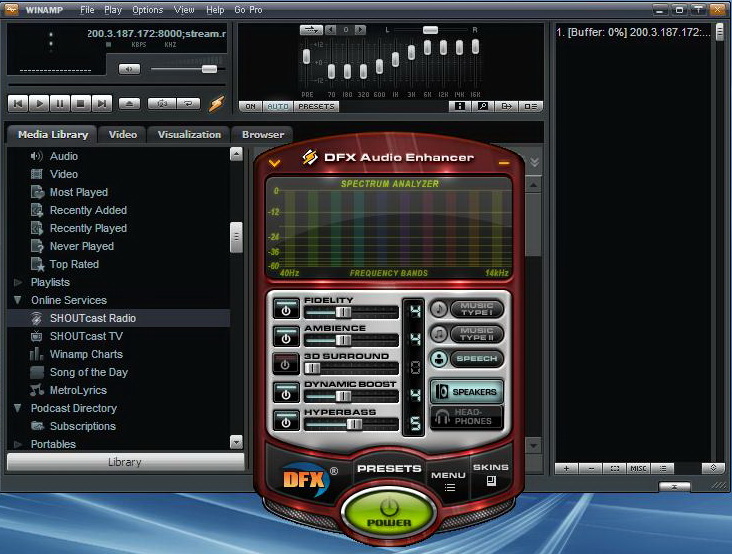Open the View menu
Screen dimensions: 732x554
[184, 10]
